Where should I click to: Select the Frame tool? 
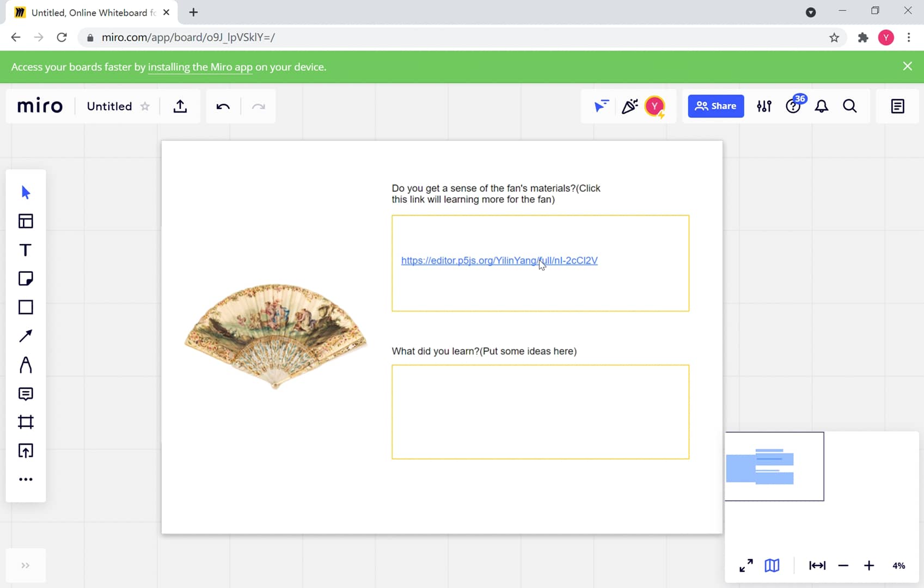[x=26, y=422]
